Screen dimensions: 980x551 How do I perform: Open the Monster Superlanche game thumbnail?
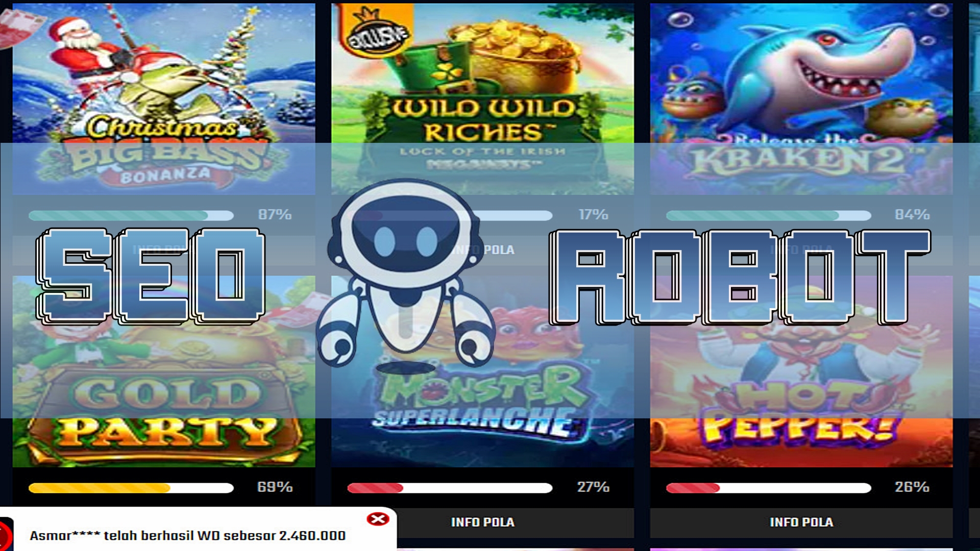point(482,371)
